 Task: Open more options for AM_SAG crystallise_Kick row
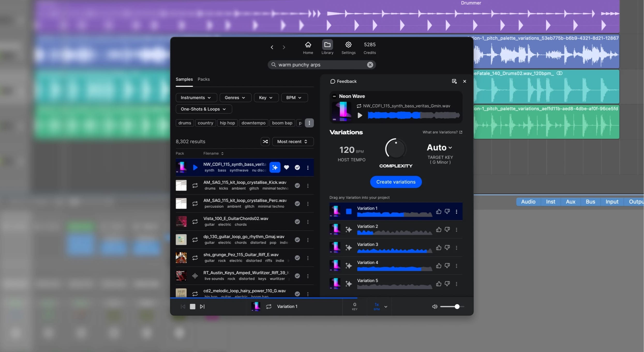[x=308, y=186]
